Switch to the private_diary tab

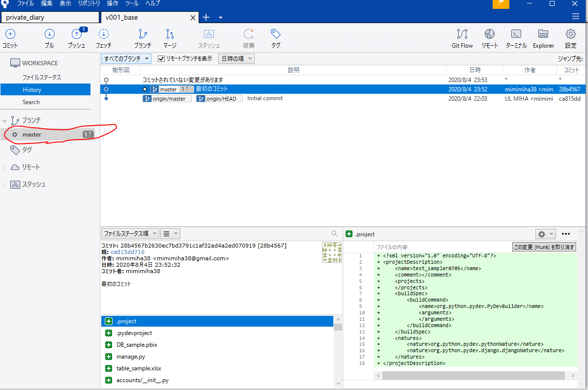(x=50, y=17)
